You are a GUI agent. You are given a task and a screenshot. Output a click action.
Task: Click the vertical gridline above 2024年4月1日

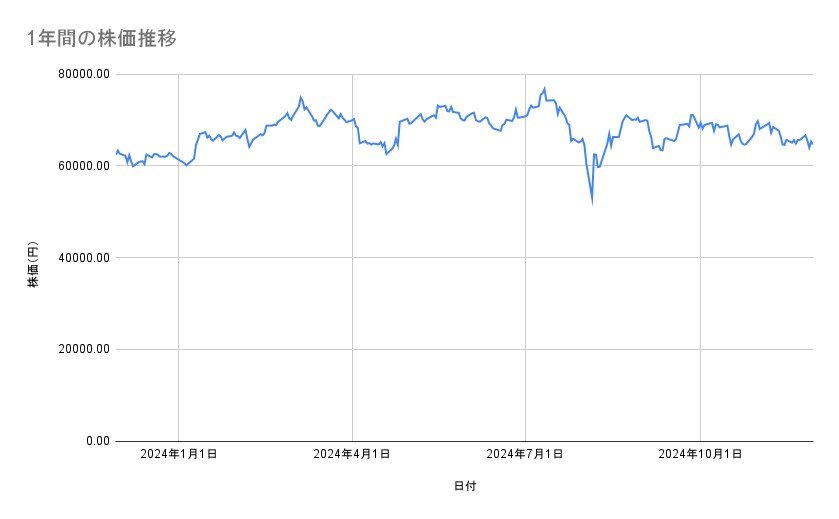[x=352, y=300]
